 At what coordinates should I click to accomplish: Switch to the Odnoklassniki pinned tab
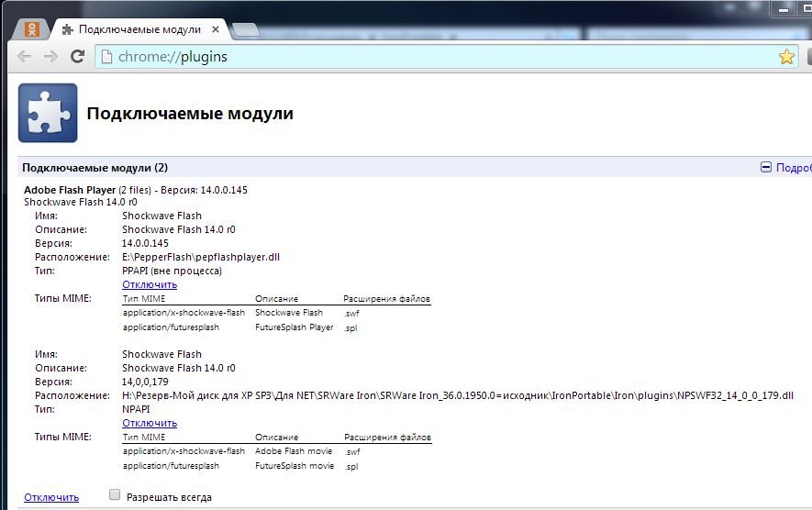click(x=31, y=29)
